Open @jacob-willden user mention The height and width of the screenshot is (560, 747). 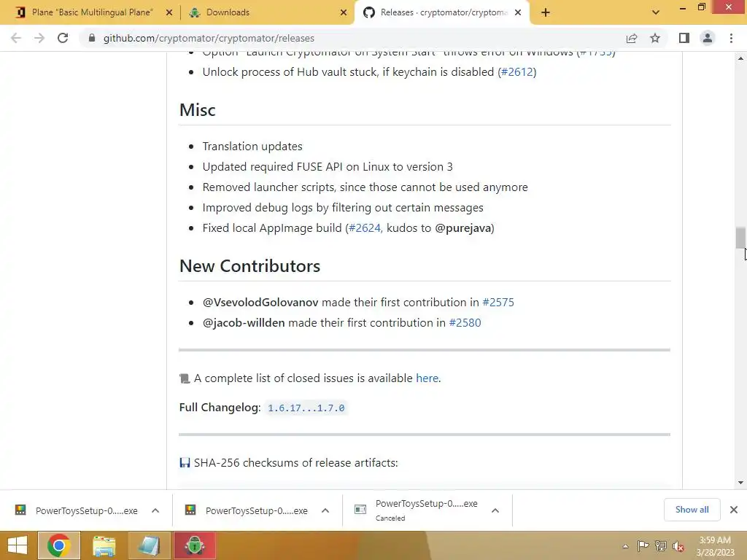[244, 323]
